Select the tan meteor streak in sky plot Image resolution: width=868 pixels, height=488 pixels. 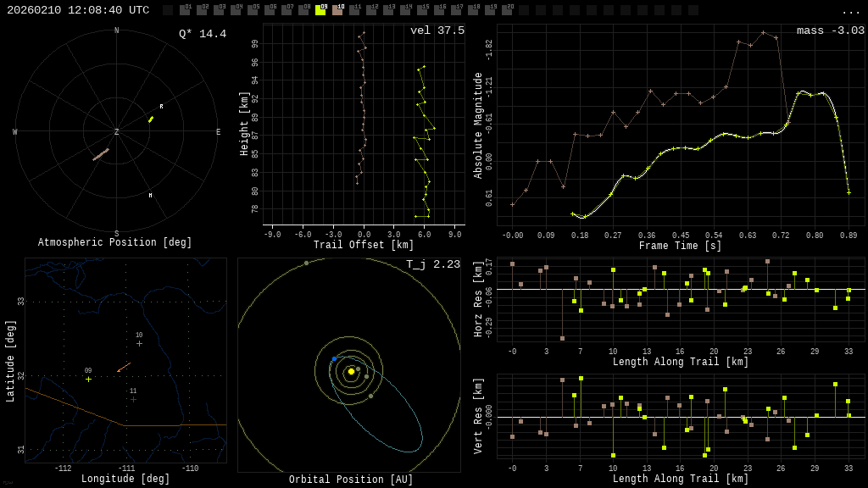tap(101, 154)
